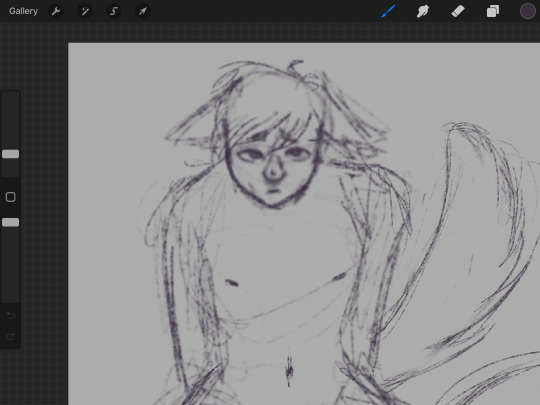
Task: Select the Eraser tool
Action: click(458, 11)
